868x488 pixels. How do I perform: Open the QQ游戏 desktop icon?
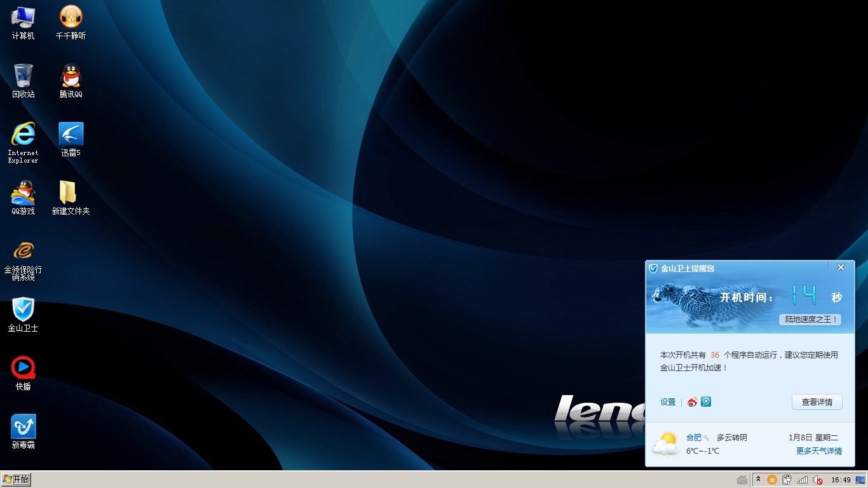pyautogui.click(x=24, y=198)
